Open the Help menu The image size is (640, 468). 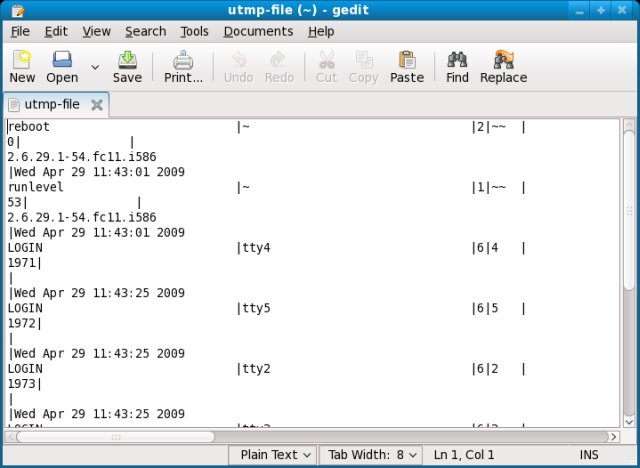[x=321, y=31]
